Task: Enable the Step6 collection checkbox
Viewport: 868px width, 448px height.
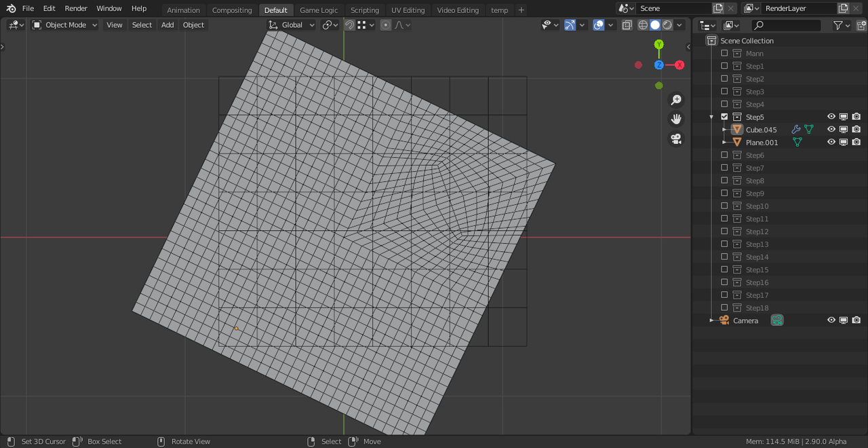Action: coord(724,155)
